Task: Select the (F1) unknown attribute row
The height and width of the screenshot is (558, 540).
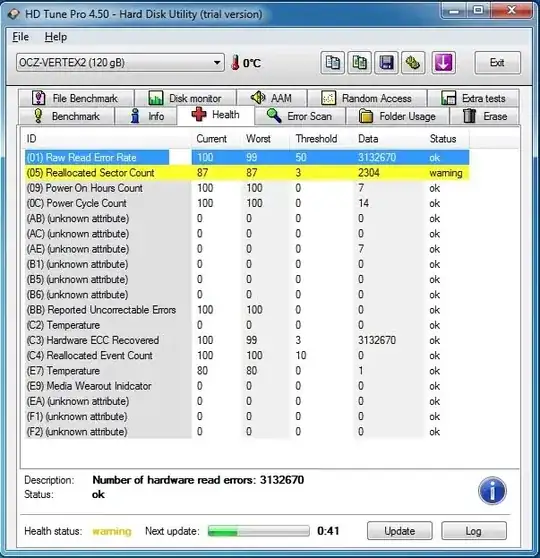Action: point(247,416)
